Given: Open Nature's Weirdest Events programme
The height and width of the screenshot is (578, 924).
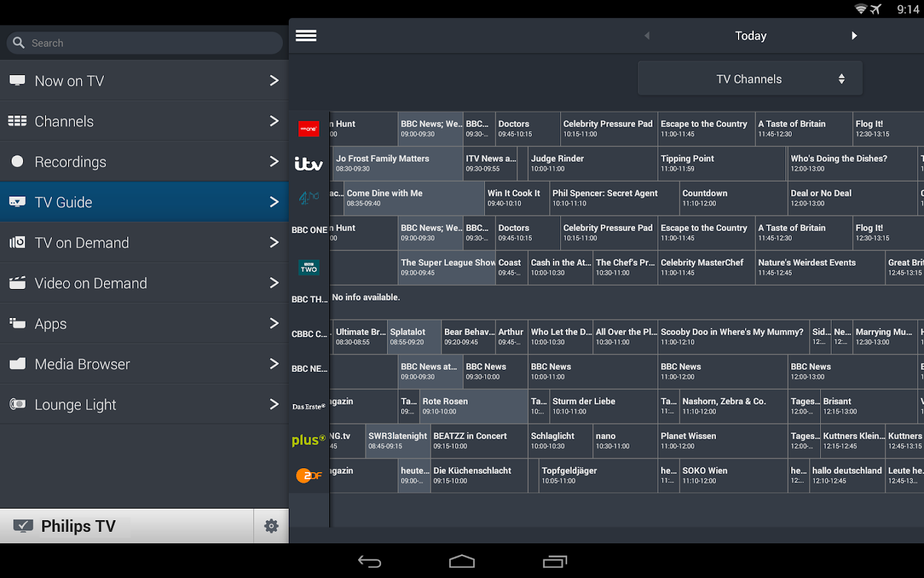Looking at the screenshot, I should click(x=820, y=267).
